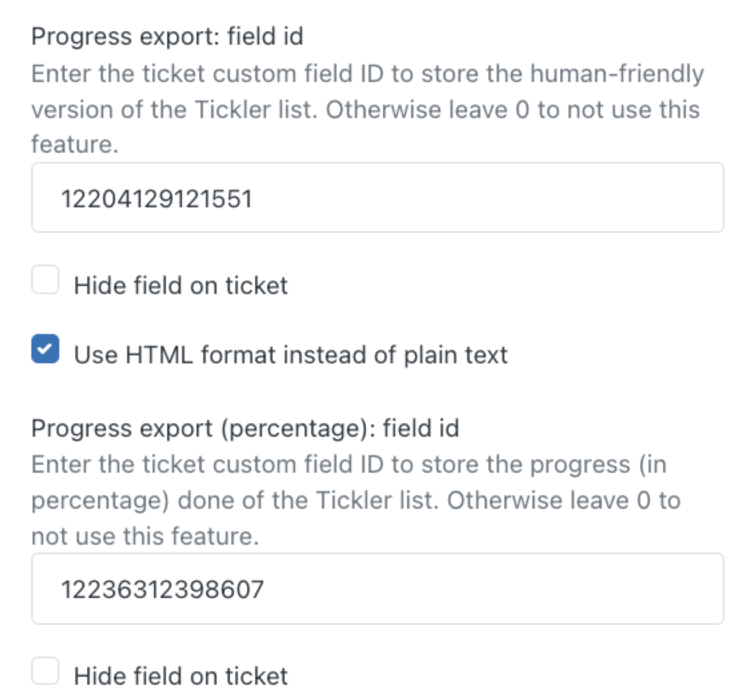Click the "Progress export: field id" heading
This screenshot has height=700, width=749.
point(167,37)
